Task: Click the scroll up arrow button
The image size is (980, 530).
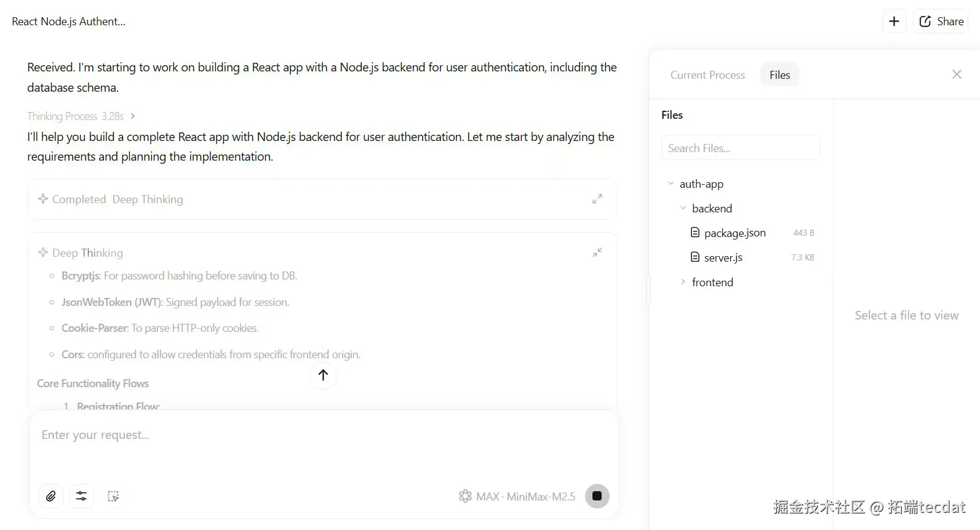Action: [323, 375]
